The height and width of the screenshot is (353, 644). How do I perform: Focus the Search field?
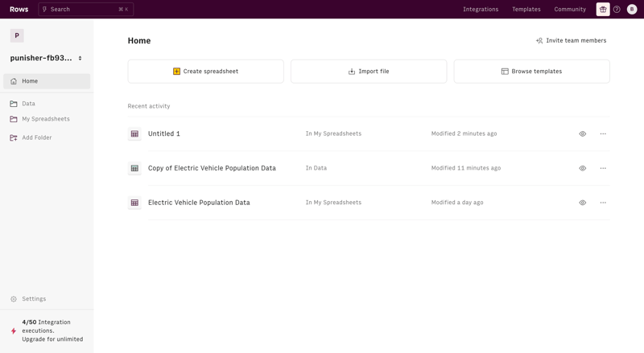pyautogui.click(x=86, y=9)
